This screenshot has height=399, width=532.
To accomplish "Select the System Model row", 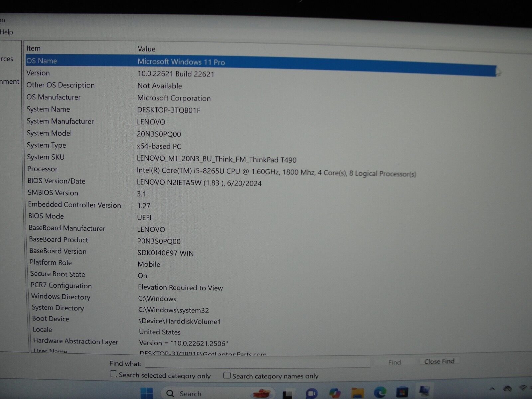I will click(x=49, y=133).
